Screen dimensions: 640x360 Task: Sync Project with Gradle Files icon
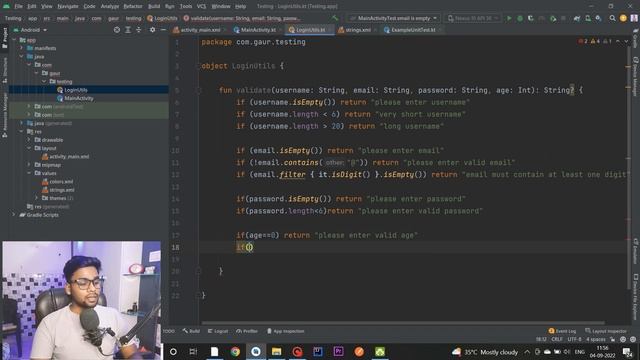point(577,18)
